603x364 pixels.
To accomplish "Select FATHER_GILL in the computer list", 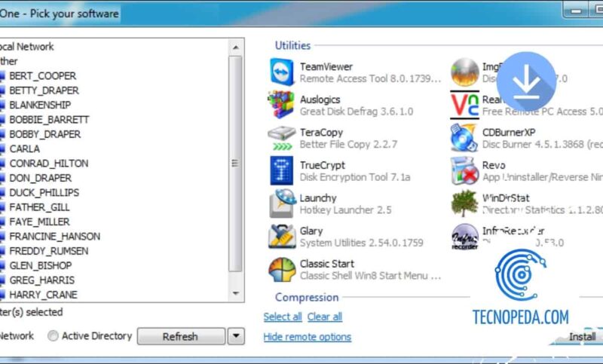I will click(x=40, y=207).
